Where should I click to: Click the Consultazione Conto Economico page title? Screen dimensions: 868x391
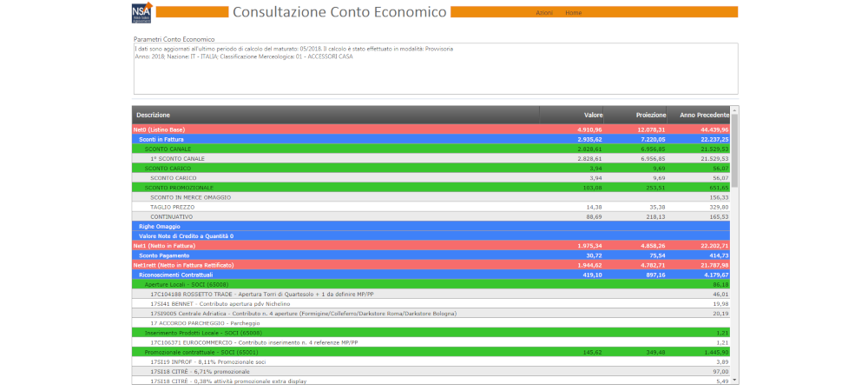[x=339, y=12]
